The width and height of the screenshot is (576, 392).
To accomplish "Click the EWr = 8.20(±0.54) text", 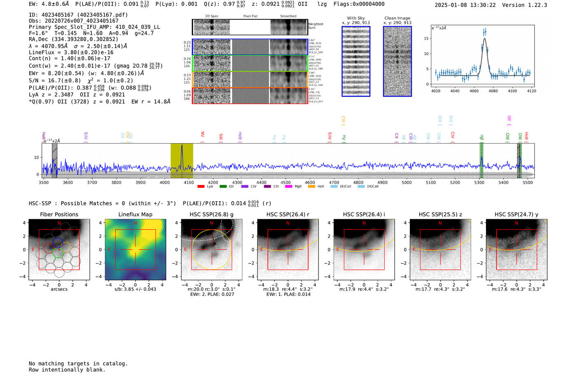I will [x=56, y=73].
